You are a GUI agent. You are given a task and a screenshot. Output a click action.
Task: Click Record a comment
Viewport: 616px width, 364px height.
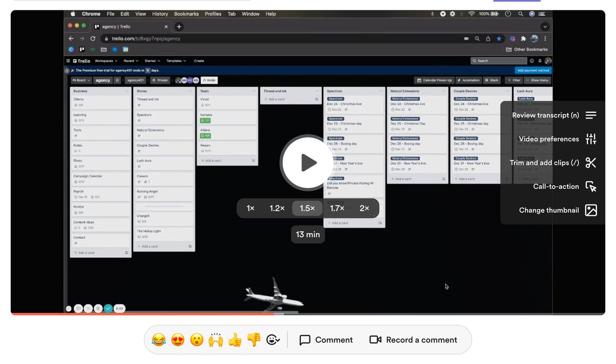pos(413,340)
